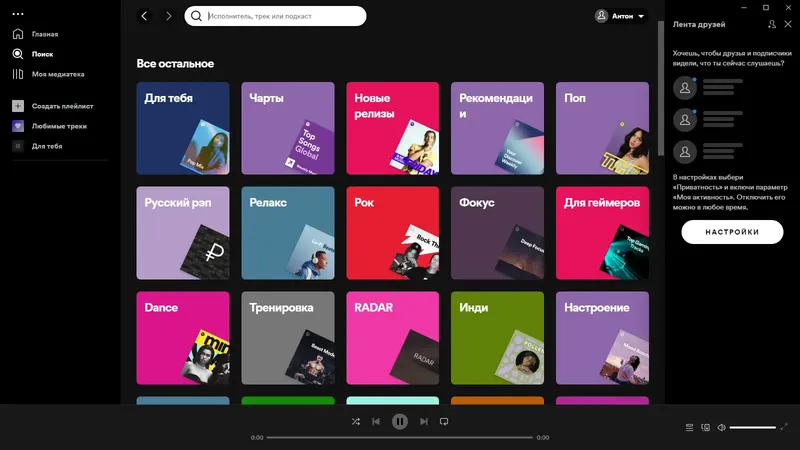This screenshot has width=800, height=450.
Task: Open the RADAR category card
Action: [392, 338]
